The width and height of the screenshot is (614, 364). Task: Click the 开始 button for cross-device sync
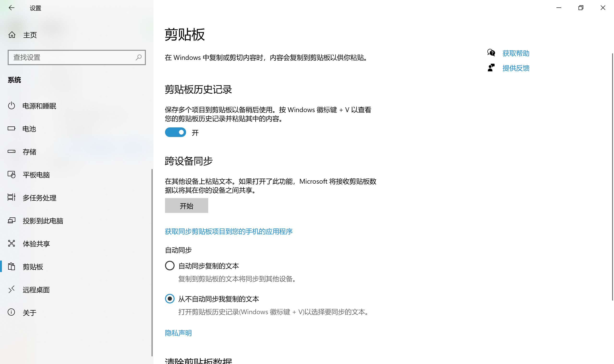pyautogui.click(x=186, y=206)
